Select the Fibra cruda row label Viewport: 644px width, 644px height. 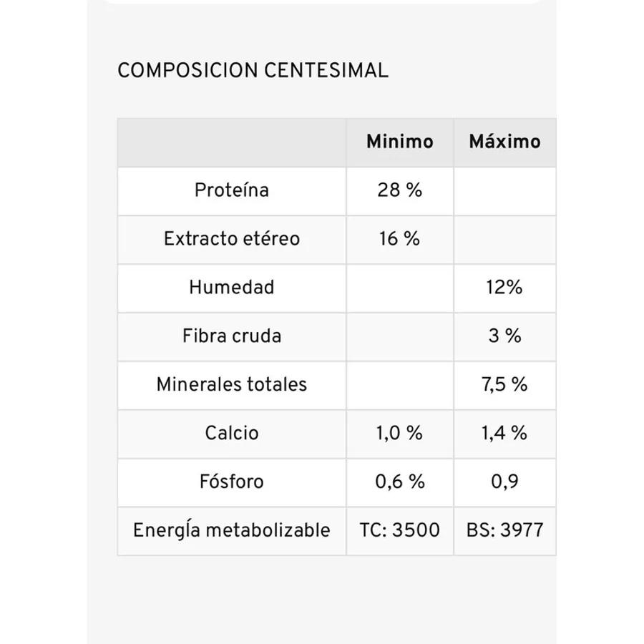[232, 336]
